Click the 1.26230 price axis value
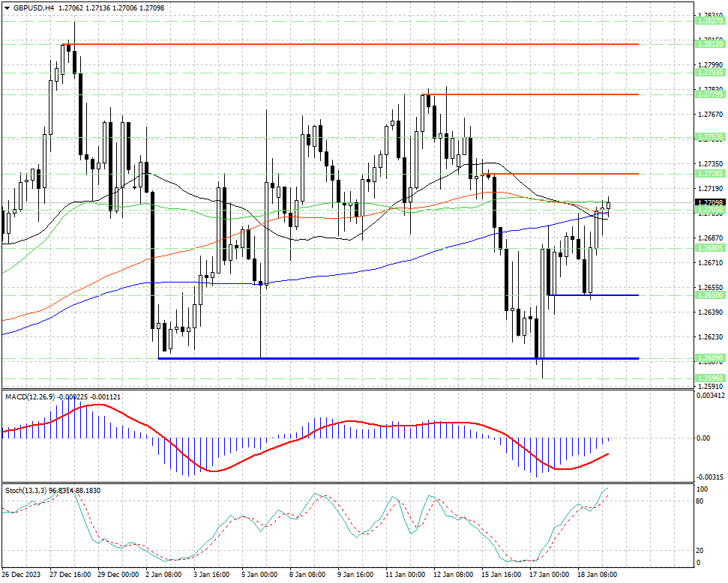Screen dimensions: 728x583 (710, 337)
